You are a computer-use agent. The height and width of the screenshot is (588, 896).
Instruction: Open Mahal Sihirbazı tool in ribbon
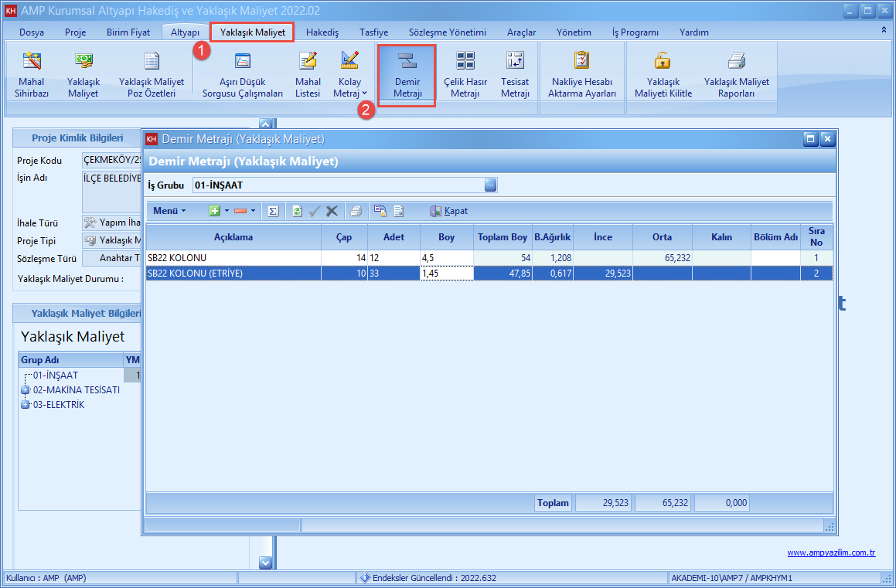tap(32, 75)
